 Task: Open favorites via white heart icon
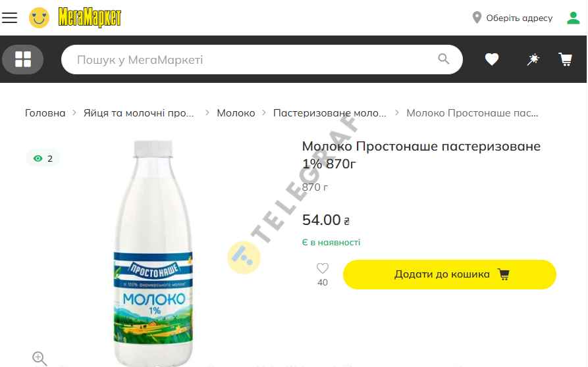pyautogui.click(x=492, y=59)
